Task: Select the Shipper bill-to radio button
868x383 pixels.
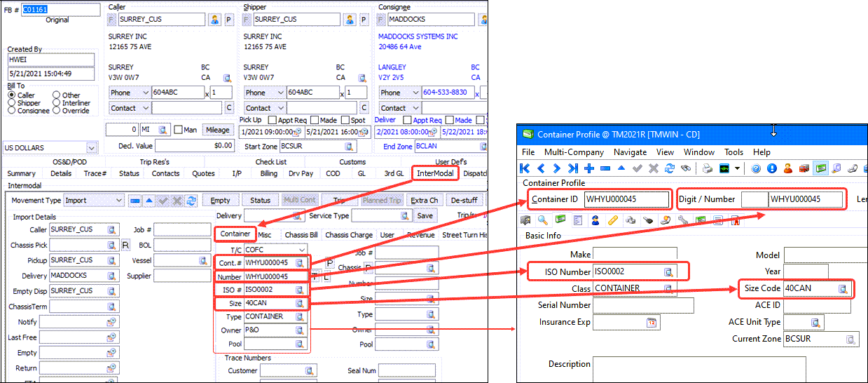Action: (12, 103)
